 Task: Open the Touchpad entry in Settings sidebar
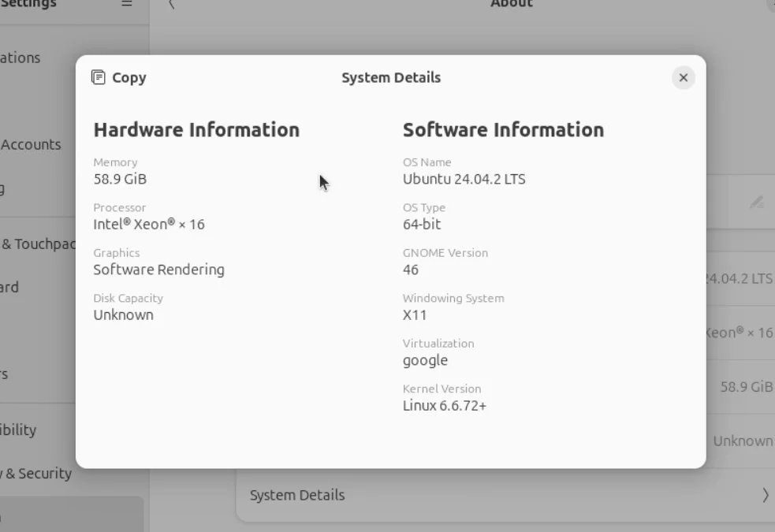(x=38, y=244)
